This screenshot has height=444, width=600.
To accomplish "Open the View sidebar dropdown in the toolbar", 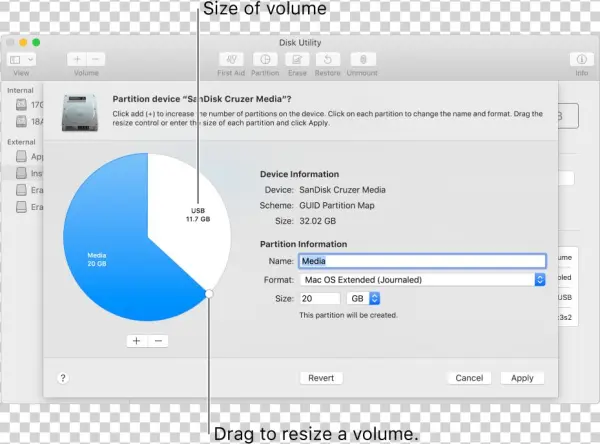I will tap(21, 60).
